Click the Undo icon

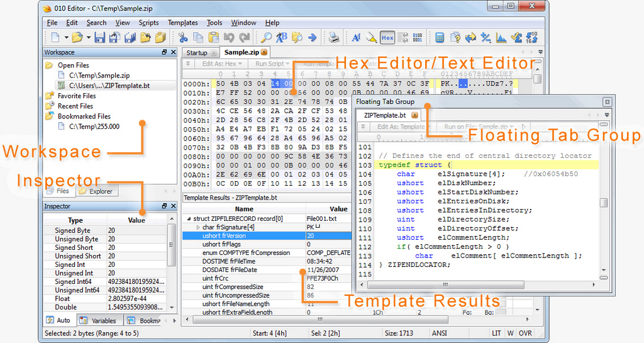[229, 38]
